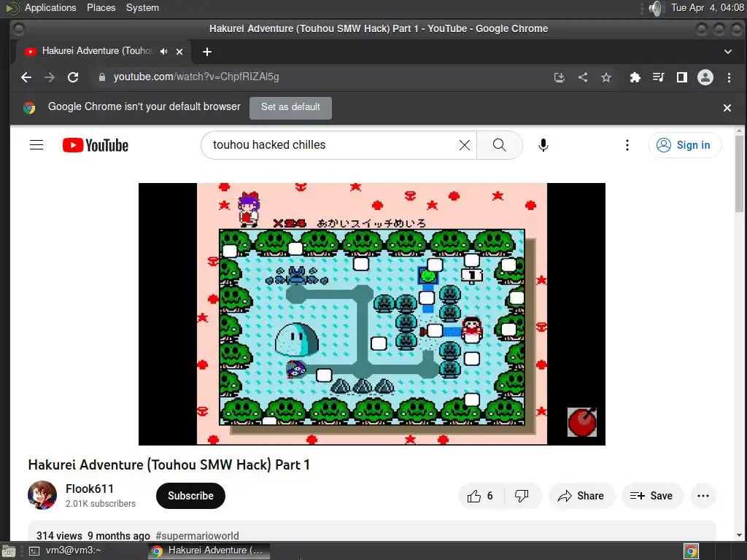The height and width of the screenshot is (560, 747).
Task: Open the Applications menu
Action: tap(50, 7)
